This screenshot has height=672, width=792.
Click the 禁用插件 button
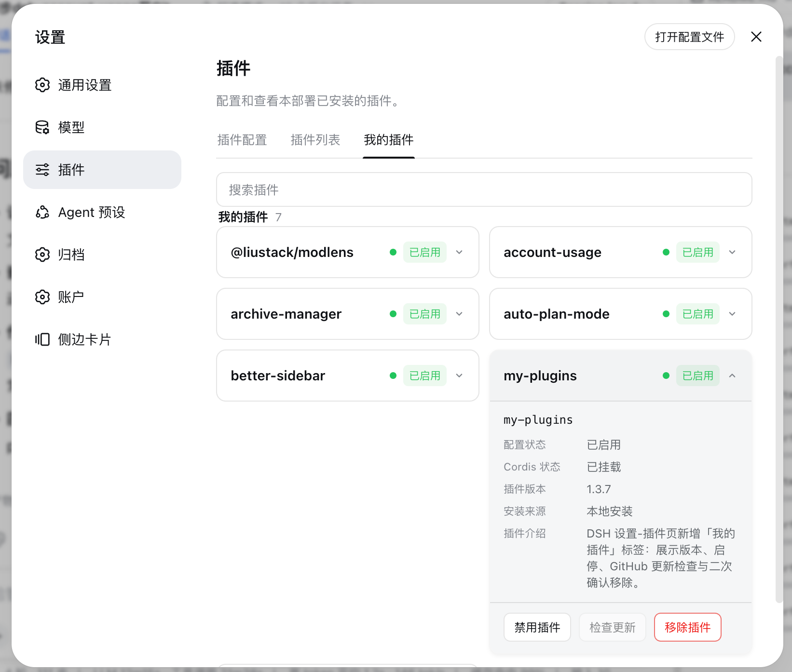coord(537,627)
